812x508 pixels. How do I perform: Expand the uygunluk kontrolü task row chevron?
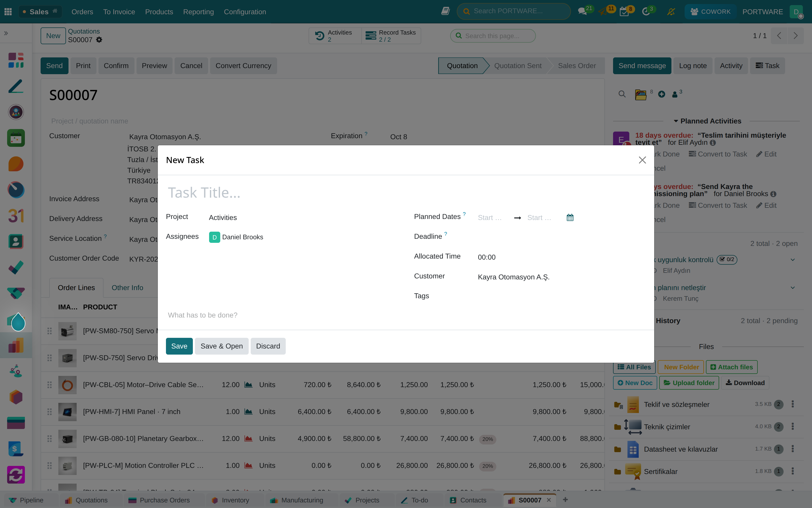click(x=792, y=260)
